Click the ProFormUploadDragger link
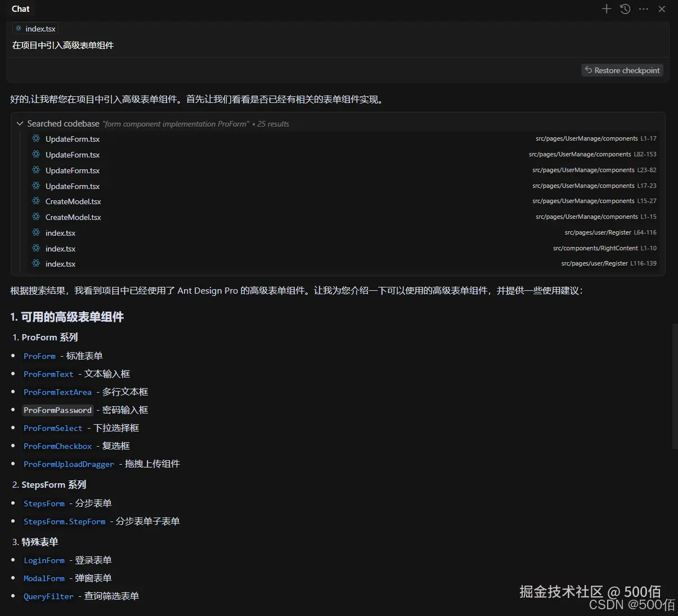Screen dimensions: 678x616 [x=69, y=464]
